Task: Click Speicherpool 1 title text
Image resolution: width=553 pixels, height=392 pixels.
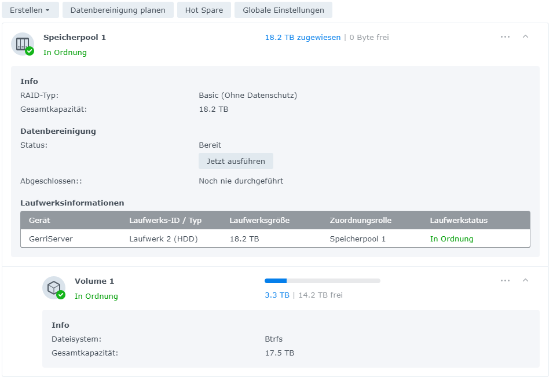Action: [x=75, y=38]
